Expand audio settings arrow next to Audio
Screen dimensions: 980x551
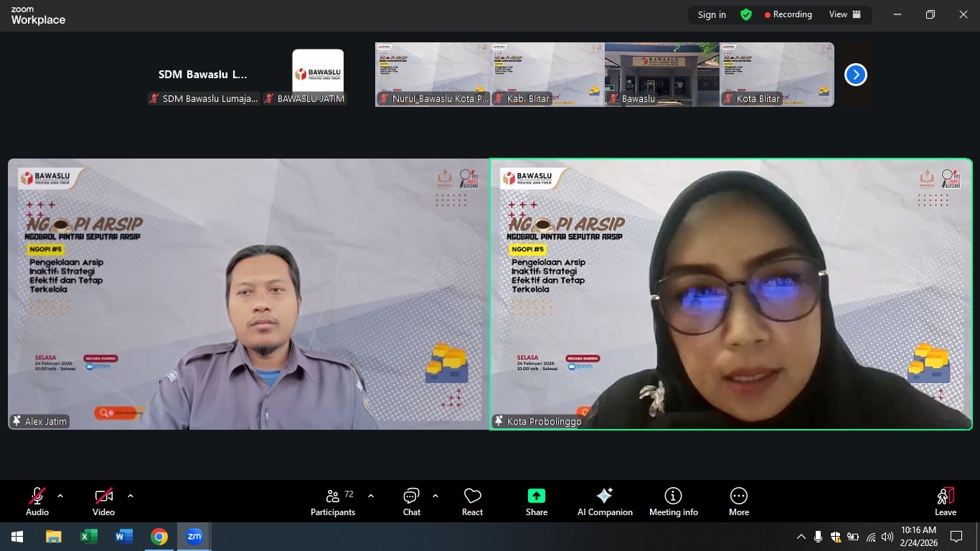coord(60,496)
